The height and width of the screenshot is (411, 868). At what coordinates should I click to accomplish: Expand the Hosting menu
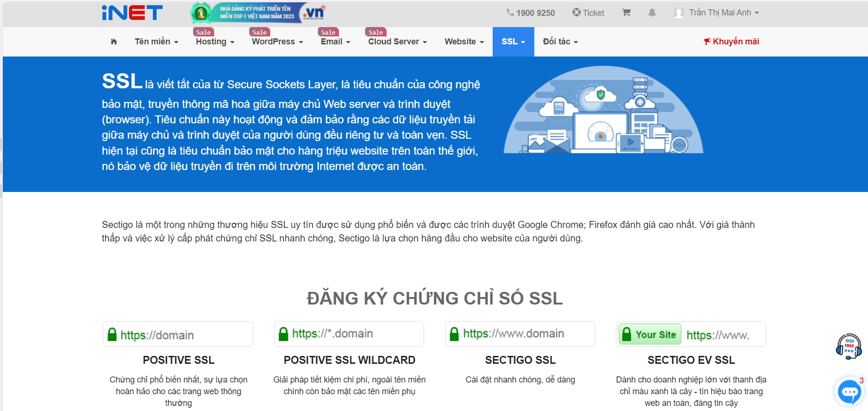tap(215, 42)
